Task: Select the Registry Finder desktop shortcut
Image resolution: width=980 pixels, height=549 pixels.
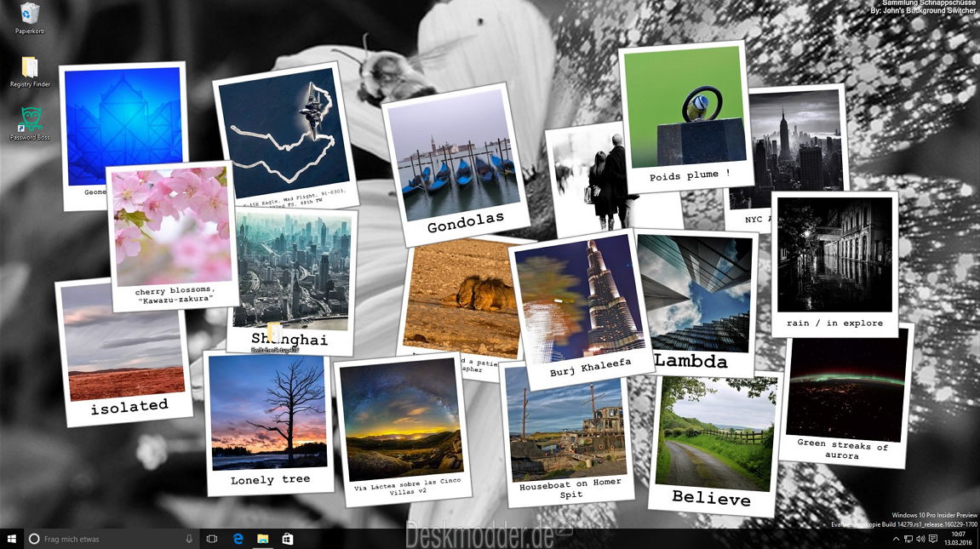Action: pyautogui.click(x=30, y=71)
